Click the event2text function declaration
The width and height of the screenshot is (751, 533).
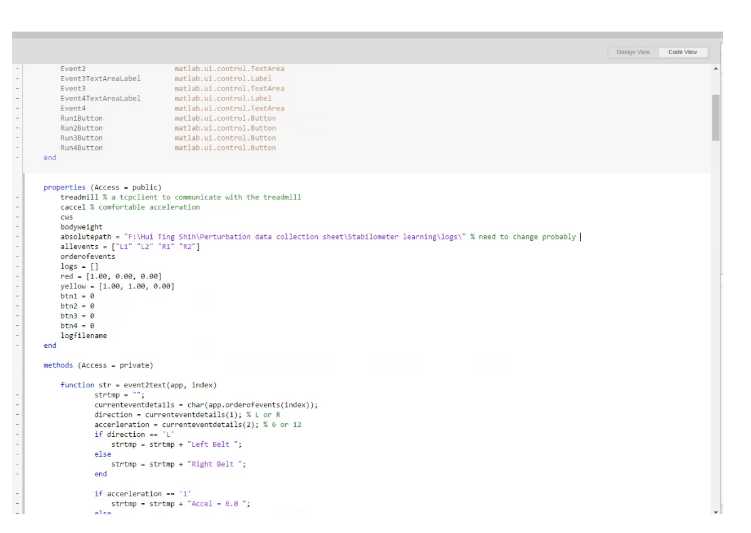click(138, 385)
